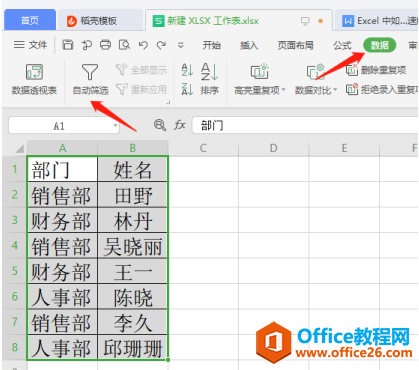
Task: Sort descending Z to A icon
Action: tap(187, 89)
